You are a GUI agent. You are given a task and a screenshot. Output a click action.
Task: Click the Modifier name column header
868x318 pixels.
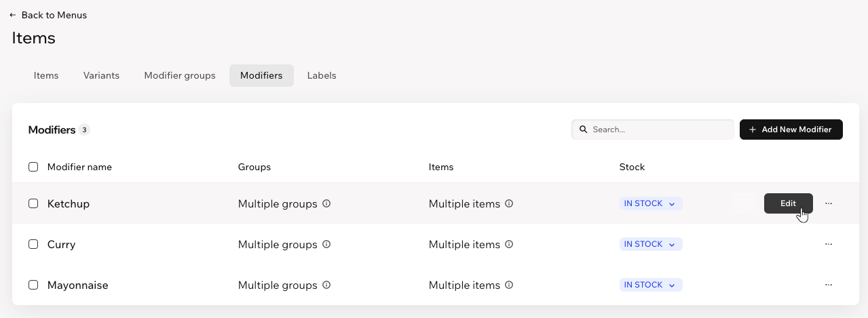click(x=79, y=167)
